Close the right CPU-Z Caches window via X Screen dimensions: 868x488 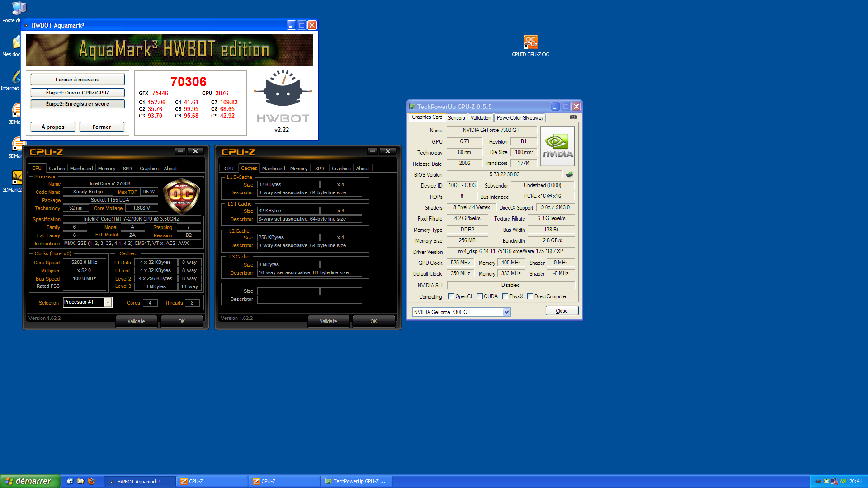pyautogui.click(x=387, y=151)
